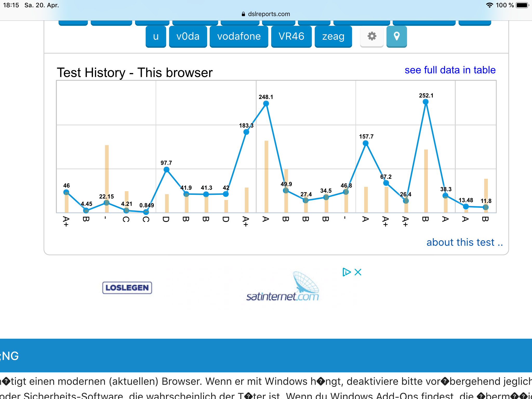Screen dimensions: 532x399
Task: Select the 'v0da' tag button
Action: (x=188, y=36)
